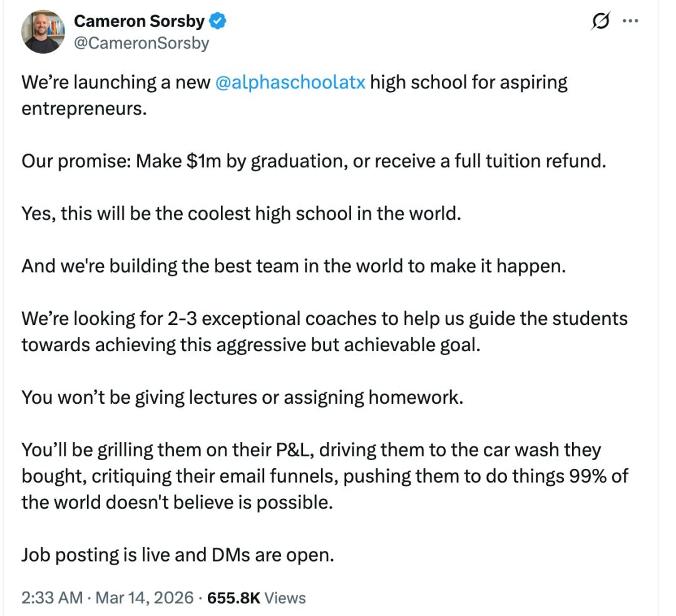The width and height of the screenshot is (676, 616).
Task: Follow the @alphaschoolatx mention link
Action: pyautogui.click(x=290, y=82)
